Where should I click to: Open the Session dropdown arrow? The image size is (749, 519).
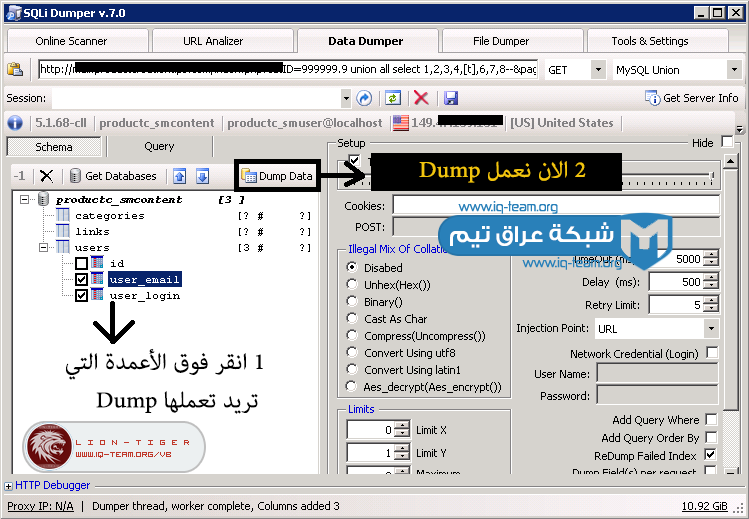coord(346,99)
